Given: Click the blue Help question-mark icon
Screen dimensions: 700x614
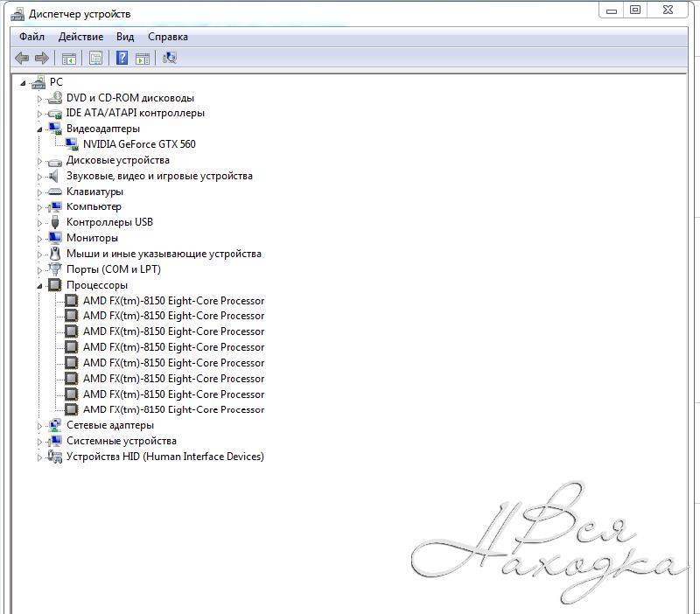Looking at the screenshot, I should [x=122, y=58].
